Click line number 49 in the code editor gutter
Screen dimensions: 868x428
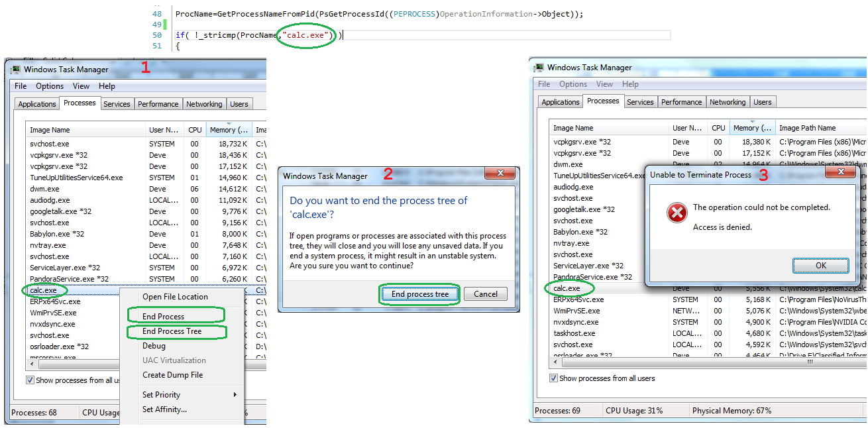(156, 25)
